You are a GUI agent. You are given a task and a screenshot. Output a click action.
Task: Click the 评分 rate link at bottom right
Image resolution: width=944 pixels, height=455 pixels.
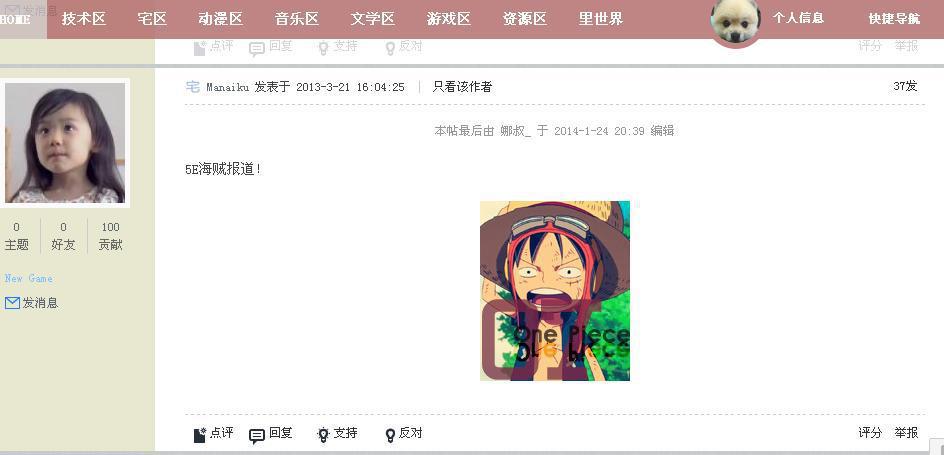[870, 432]
